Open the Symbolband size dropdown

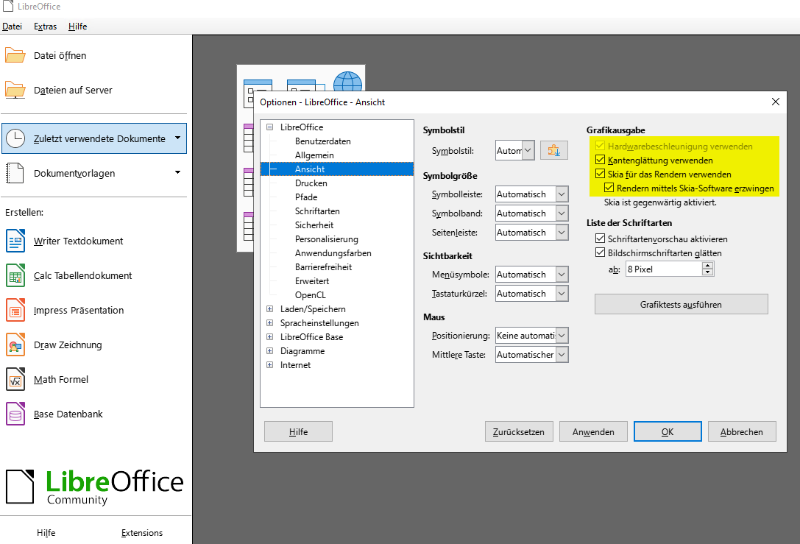(x=532, y=213)
